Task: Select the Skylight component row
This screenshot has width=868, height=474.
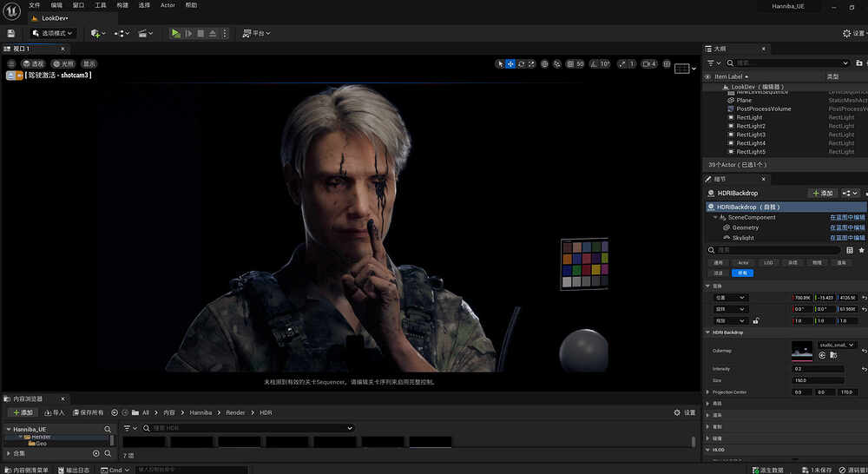Action: click(x=743, y=238)
